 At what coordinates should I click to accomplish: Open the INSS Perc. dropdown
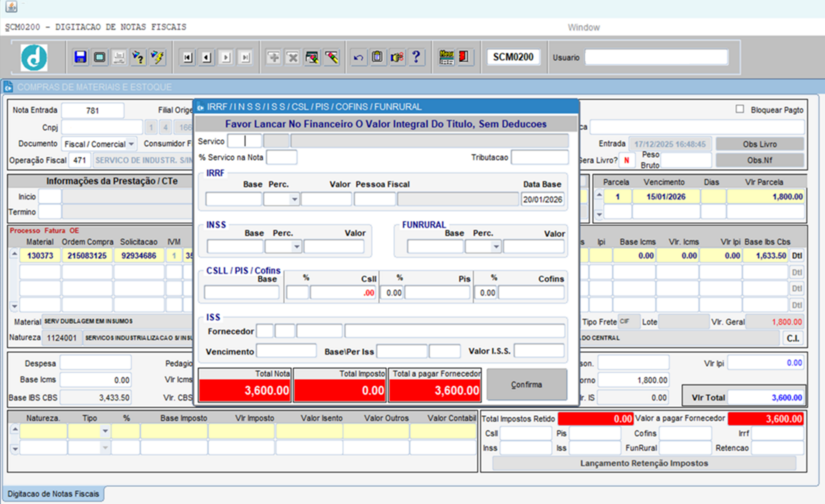tap(296, 247)
